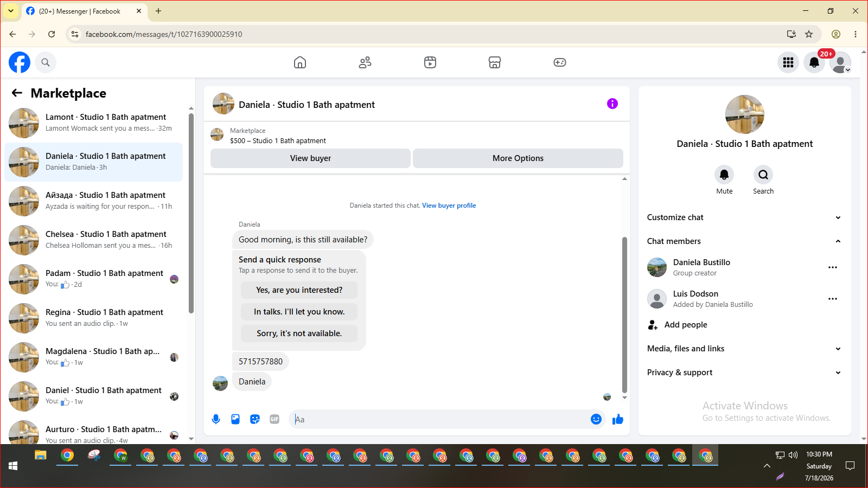Bookmark this page with the star icon
The height and width of the screenshot is (488, 868).
tap(809, 34)
